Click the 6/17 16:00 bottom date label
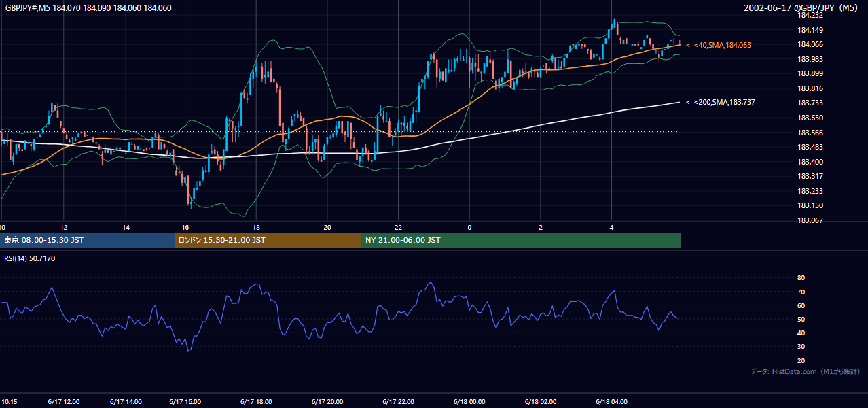This screenshot has width=868, height=408. [185, 401]
